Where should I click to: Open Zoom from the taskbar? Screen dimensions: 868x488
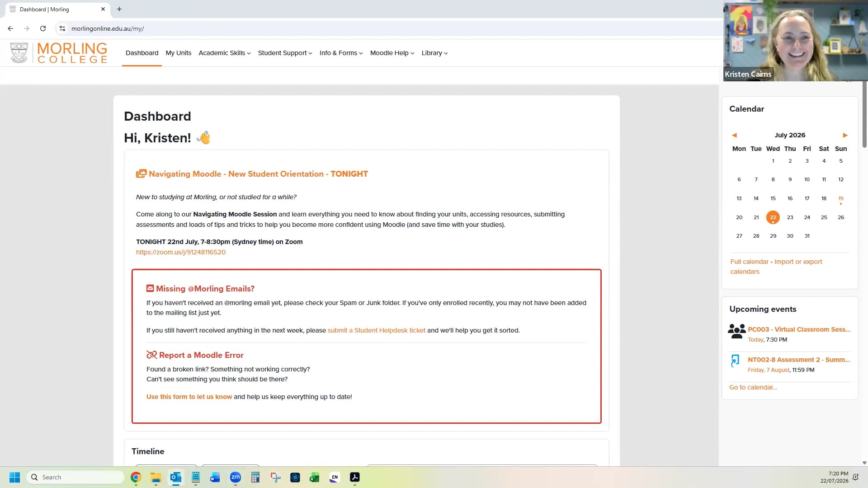point(236,477)
